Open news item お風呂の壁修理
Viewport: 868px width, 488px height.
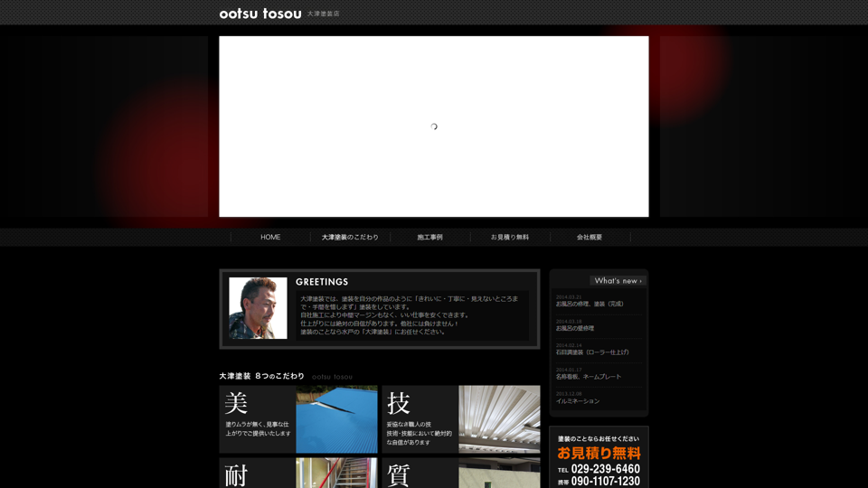[x=575, y=328]
